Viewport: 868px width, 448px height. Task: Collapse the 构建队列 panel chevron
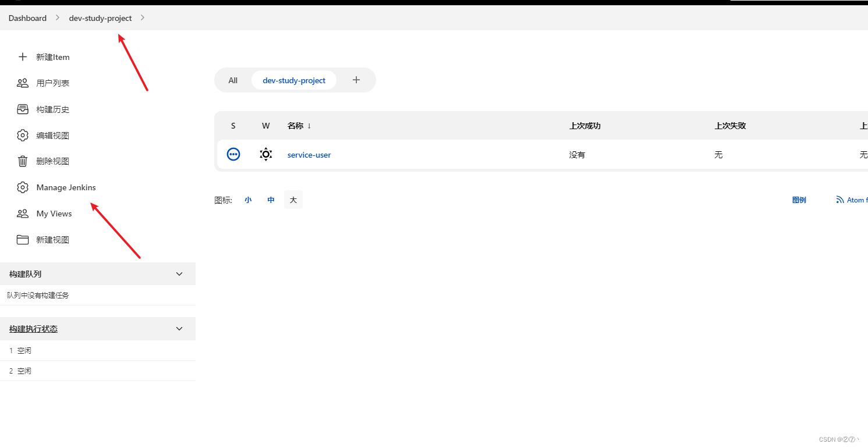coord(179,274)
